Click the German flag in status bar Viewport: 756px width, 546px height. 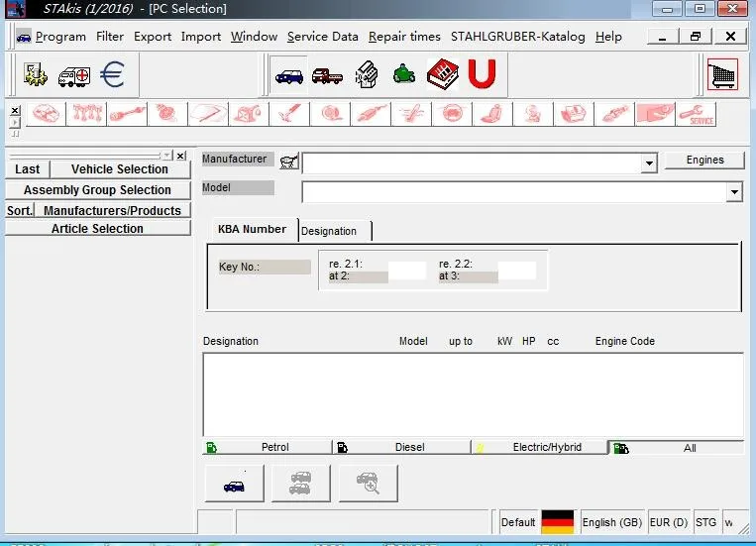558,522
